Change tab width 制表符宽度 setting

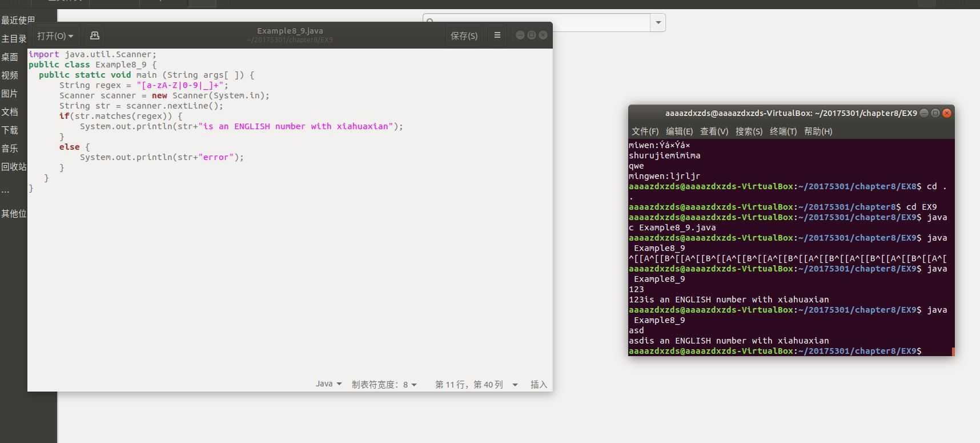click(x=384, y=384)
